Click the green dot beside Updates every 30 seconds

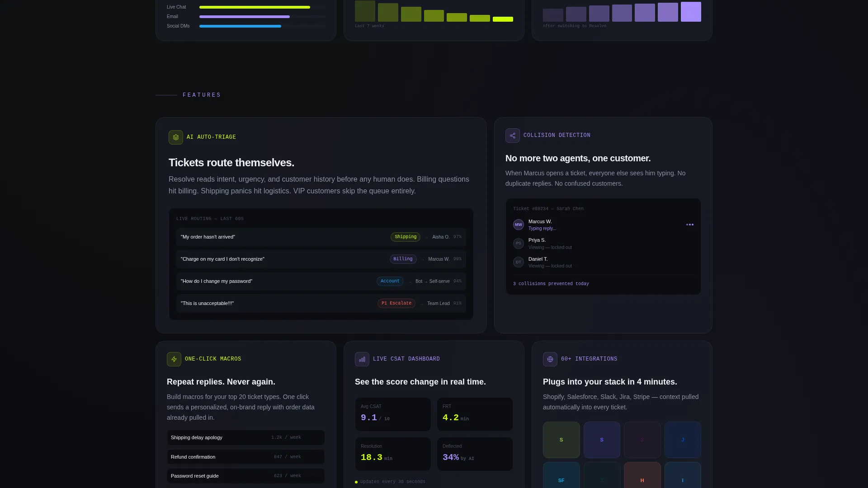pos(356,482)
